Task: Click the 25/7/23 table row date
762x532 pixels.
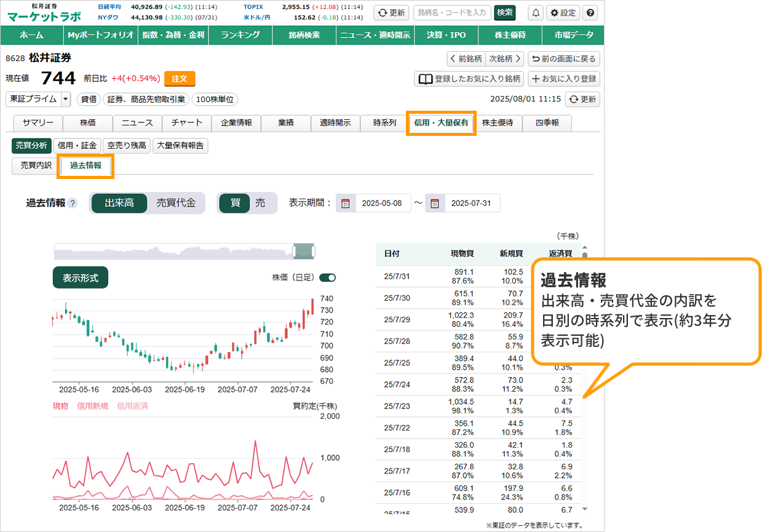Action: tap(397, 405)
